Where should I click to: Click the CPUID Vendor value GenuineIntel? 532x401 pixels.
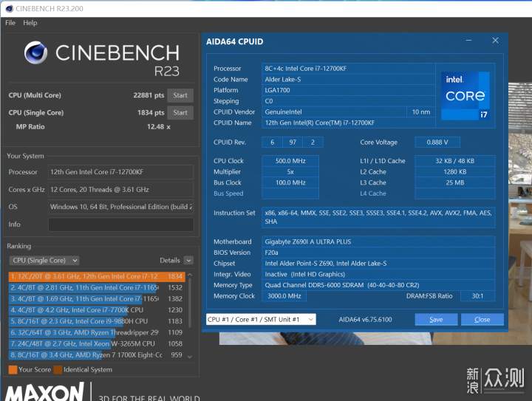(x=334, y=112)
